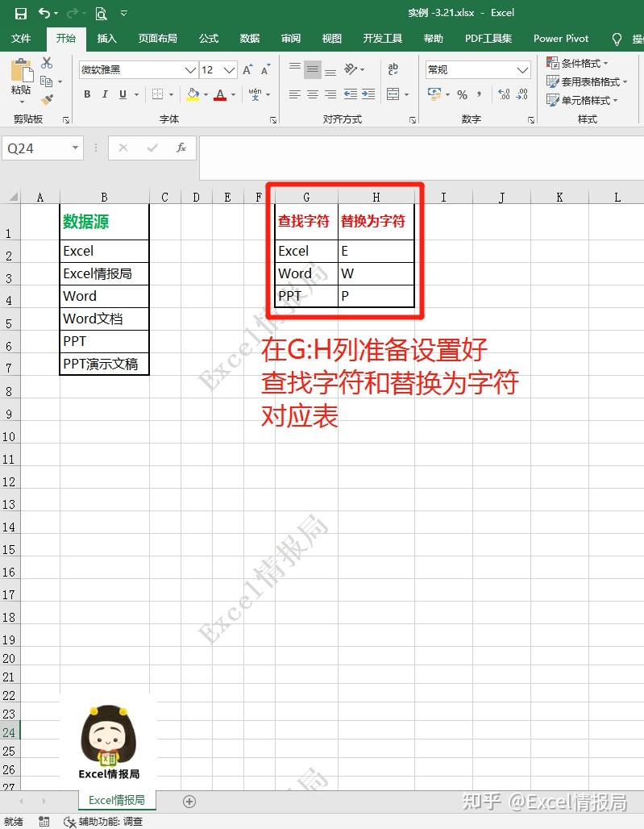The width and height of the screenshot is (644, 829).
Task: Click Increase Decimal icon
Action: [x=504, y=94]
